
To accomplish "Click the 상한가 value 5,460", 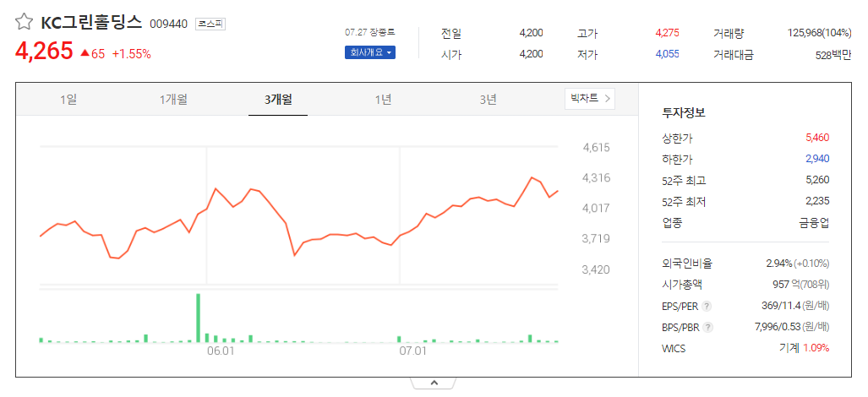I will click(817, 138).
